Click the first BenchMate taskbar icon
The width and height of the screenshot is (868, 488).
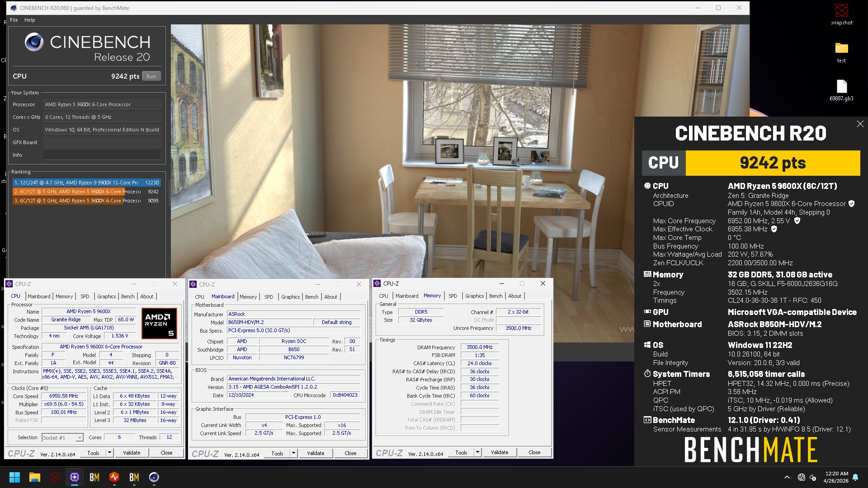pos(94,477)
